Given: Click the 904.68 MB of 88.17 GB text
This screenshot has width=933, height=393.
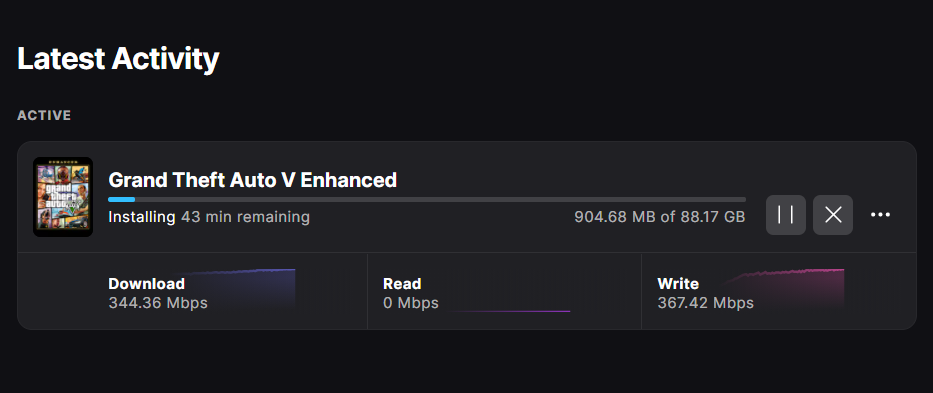Looking at the screenshot, I should (x=659, y=217).
